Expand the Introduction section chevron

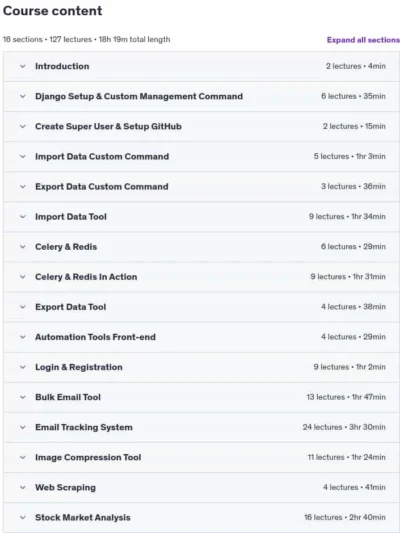tap(23, 66)
